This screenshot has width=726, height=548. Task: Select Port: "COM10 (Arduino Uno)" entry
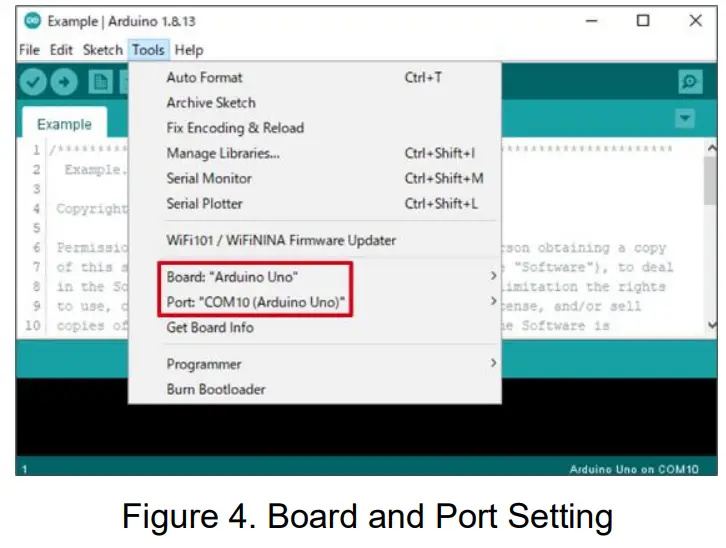(x=315, y=302)
